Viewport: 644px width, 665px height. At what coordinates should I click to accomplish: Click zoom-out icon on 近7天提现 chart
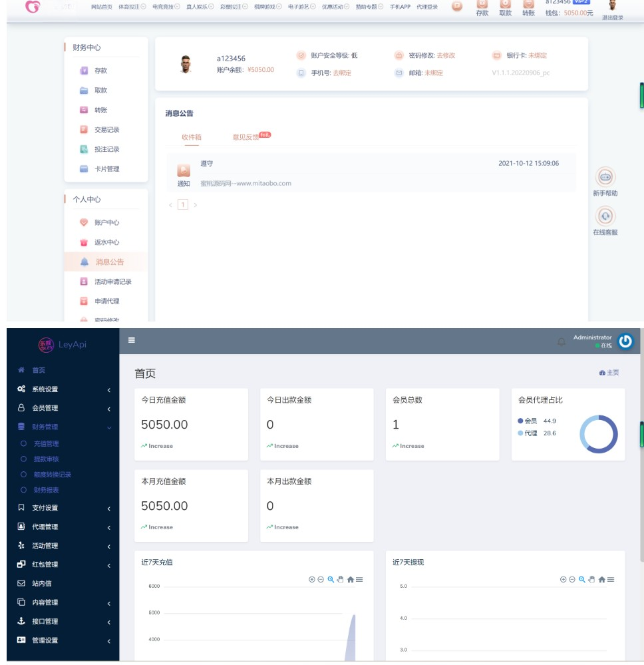coord(571,580)
